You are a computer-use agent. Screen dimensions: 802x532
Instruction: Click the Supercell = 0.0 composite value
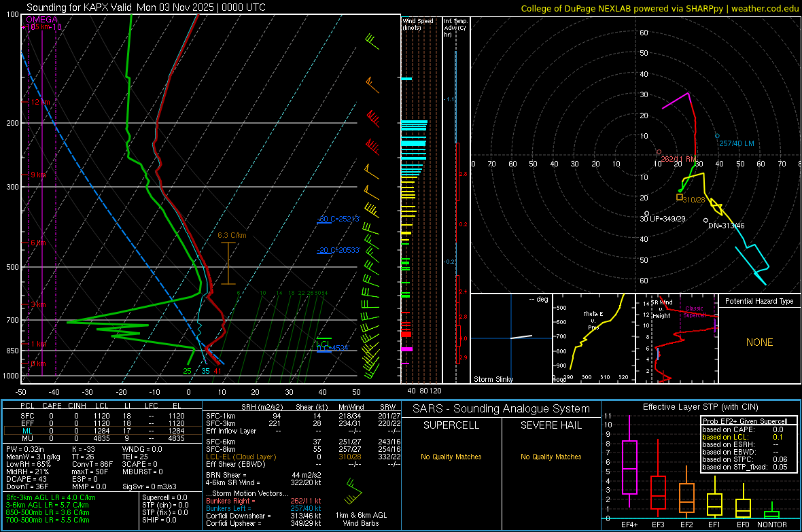(x=164, y=497)
